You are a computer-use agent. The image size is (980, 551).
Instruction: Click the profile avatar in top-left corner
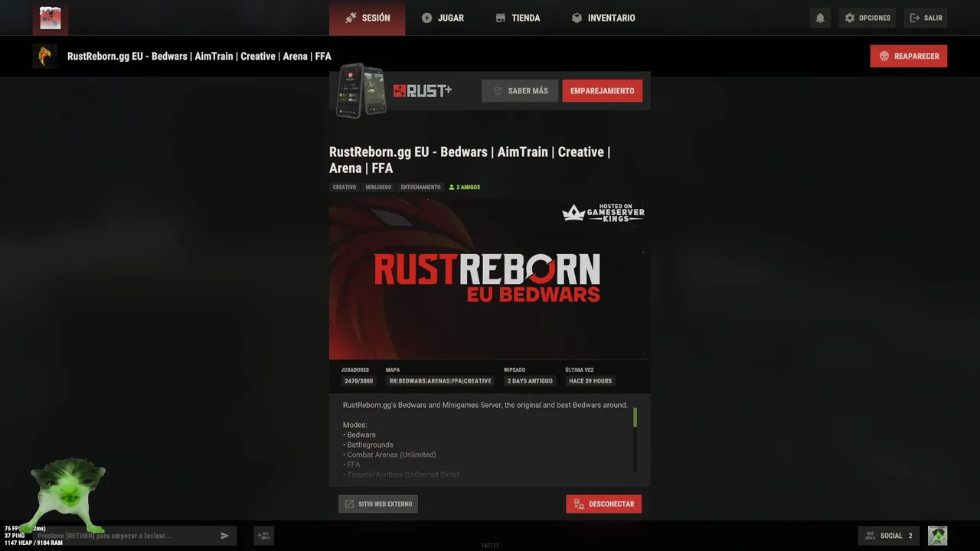click(x=50, y=18)
